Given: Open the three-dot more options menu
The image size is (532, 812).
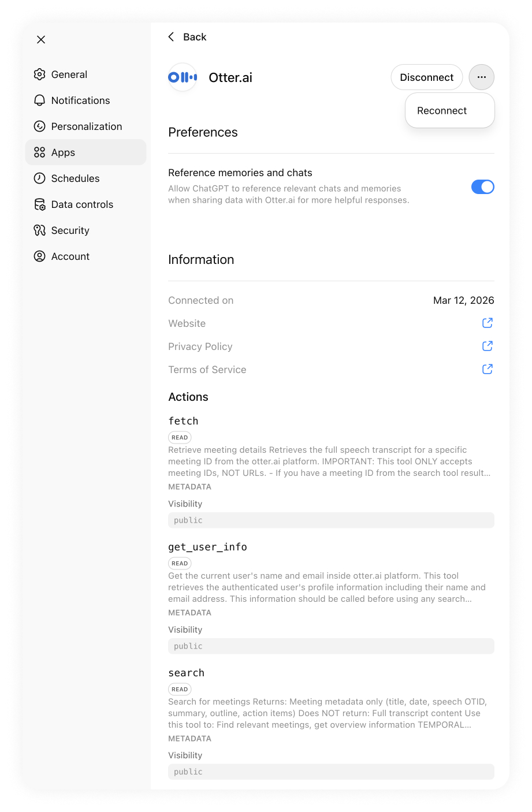Looking at the screenshot, I should 481,77.
